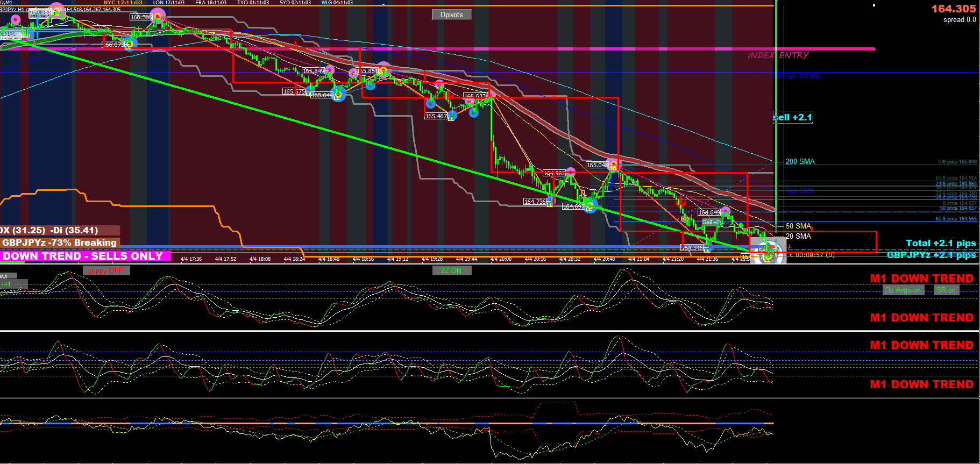This screenshot has width=980, height=464.
Task: Toggle the ZZ ON switch
Action: [452, 270]
